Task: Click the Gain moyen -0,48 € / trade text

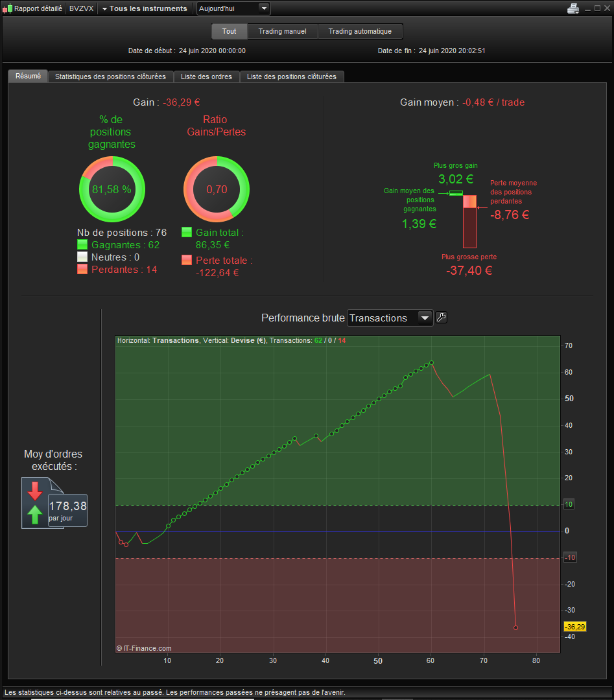Action: (462, 102)
